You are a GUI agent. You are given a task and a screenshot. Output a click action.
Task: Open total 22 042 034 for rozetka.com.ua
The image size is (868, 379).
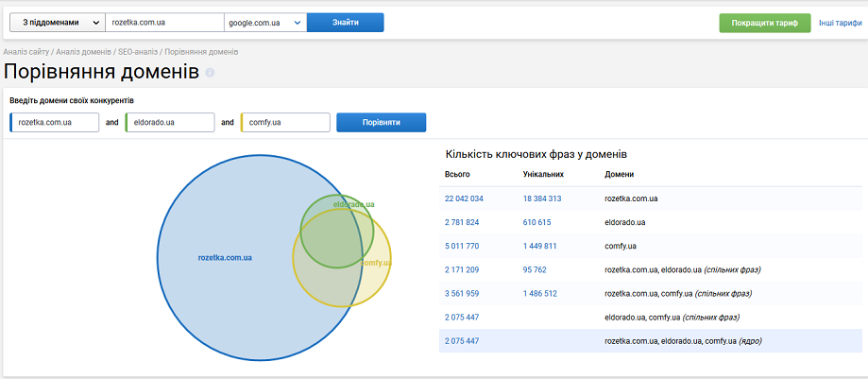[x=465, y=198]
